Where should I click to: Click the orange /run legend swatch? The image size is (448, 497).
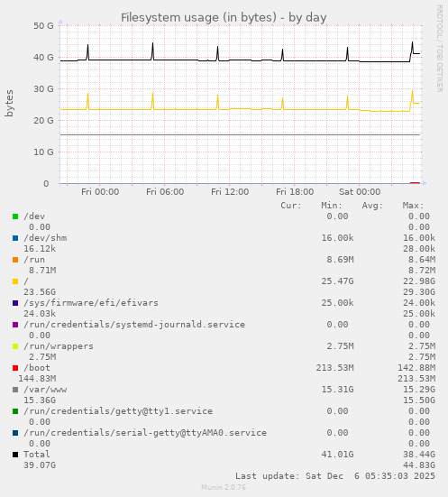[15, 260]
